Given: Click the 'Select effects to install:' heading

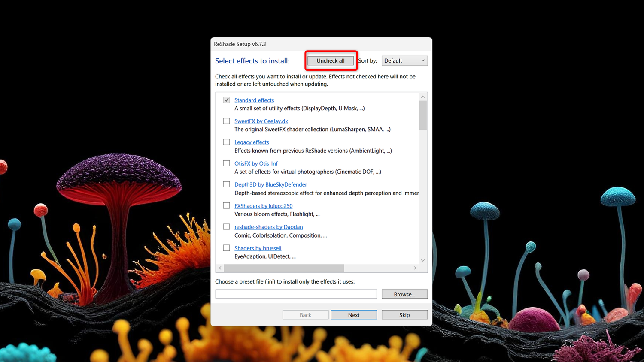Looking at the screenshot, I should 252,61.
